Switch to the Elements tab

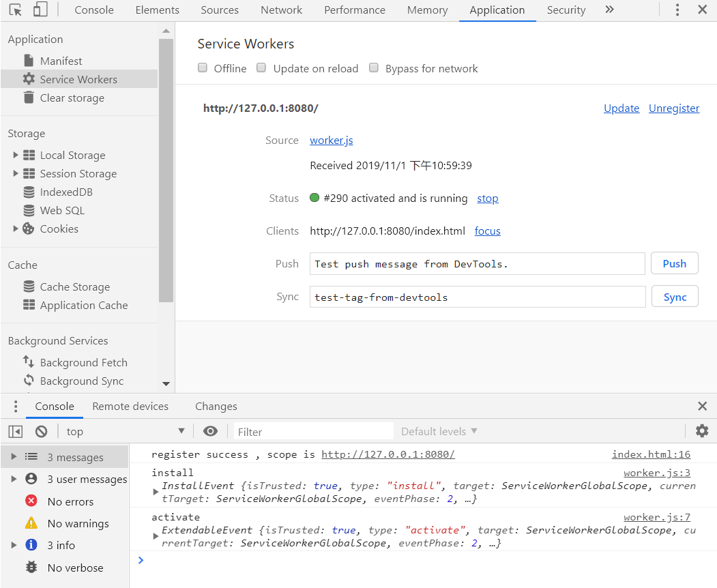(158, 10)
